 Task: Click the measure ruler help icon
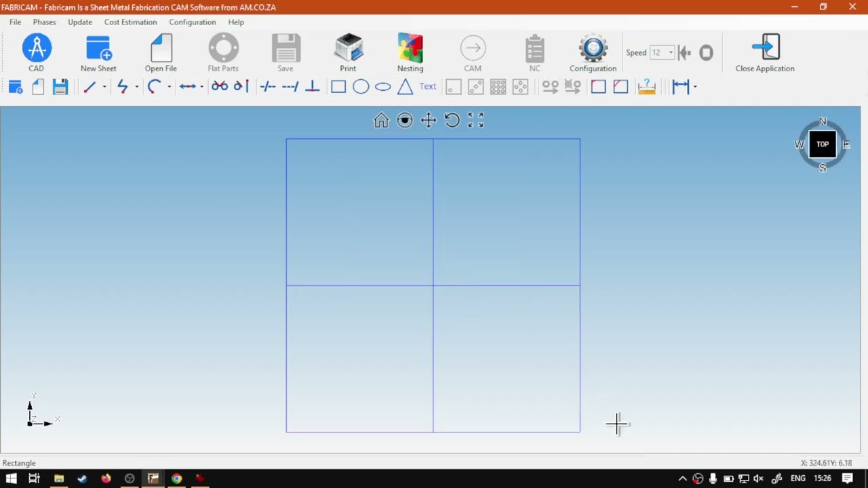pos(647,87)
